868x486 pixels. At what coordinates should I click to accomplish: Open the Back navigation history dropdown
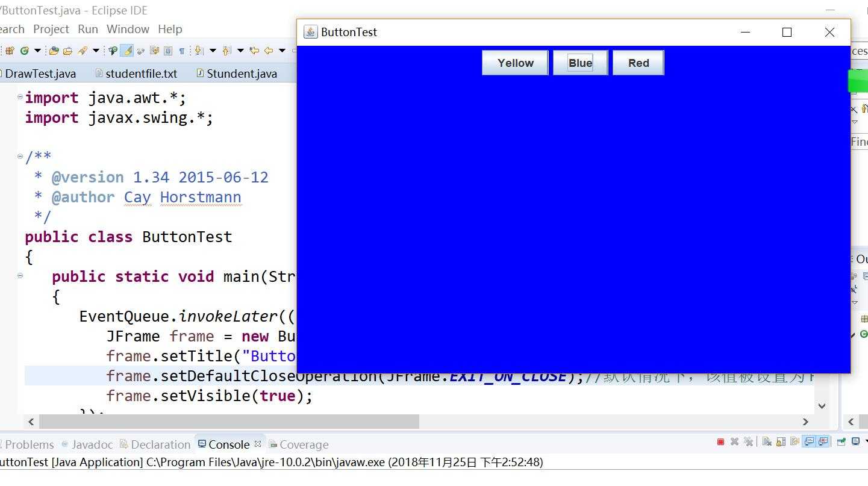282,51
